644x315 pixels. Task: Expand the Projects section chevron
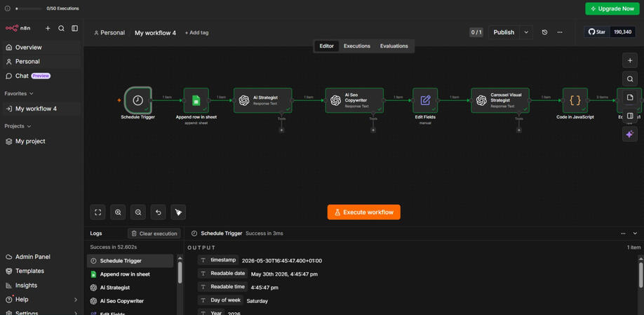(x=29, y=126)
